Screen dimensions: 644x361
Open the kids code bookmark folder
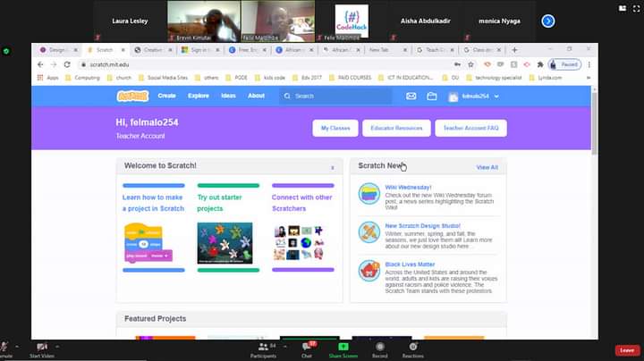click(270, 78)
